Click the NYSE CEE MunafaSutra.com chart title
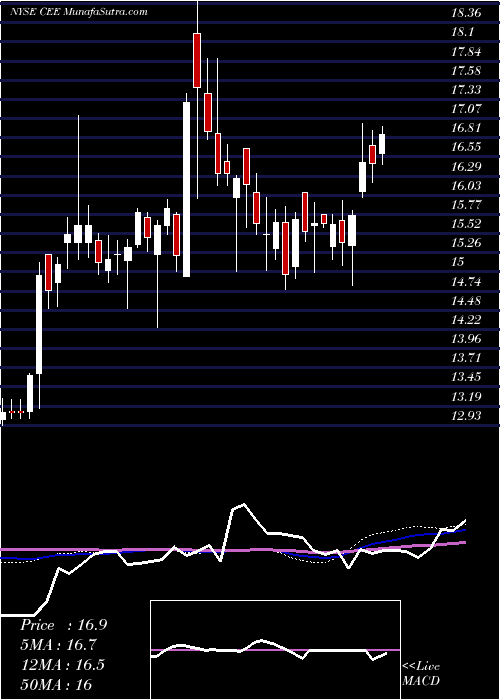Image resolution: width=500 pixels, height=700 pixels. (79, 12)
